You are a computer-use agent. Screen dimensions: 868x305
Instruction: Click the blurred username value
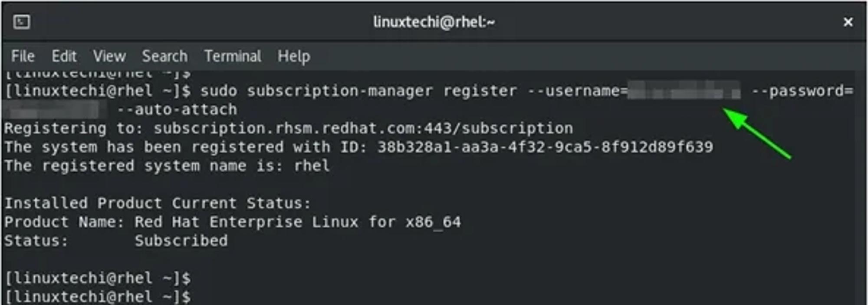(x=684, y=90)
